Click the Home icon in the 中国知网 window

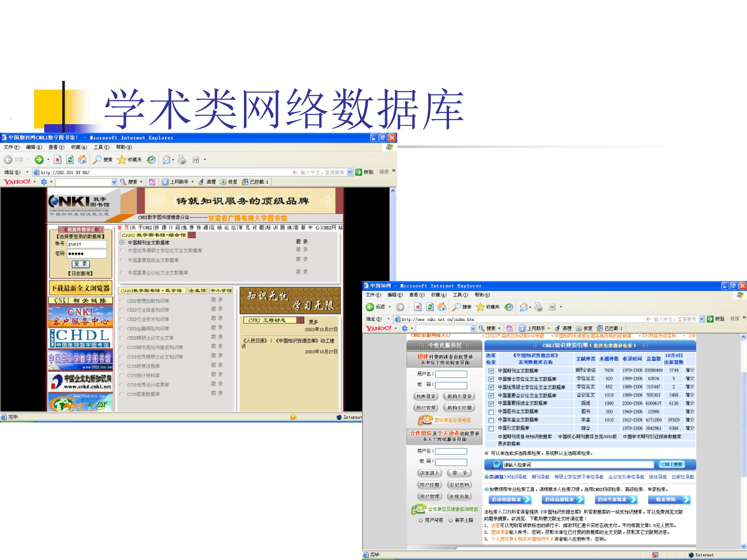[x=442, y=307]
